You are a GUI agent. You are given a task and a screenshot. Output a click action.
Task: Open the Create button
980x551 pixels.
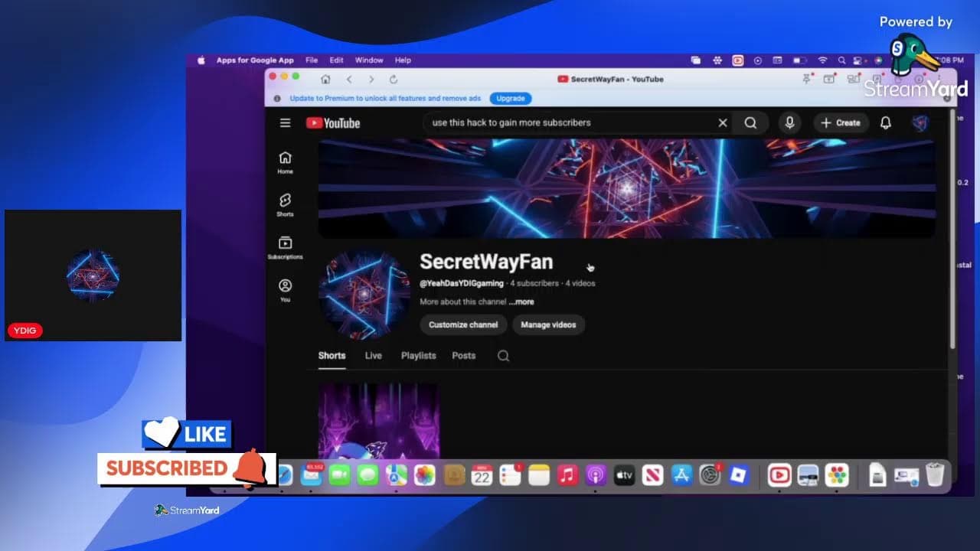coord(841,122)
